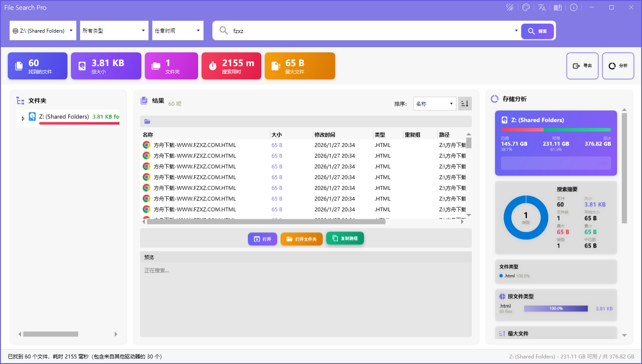Sort by the 修改时间 column header
This screenshot has width=642, height=364.
343,135
